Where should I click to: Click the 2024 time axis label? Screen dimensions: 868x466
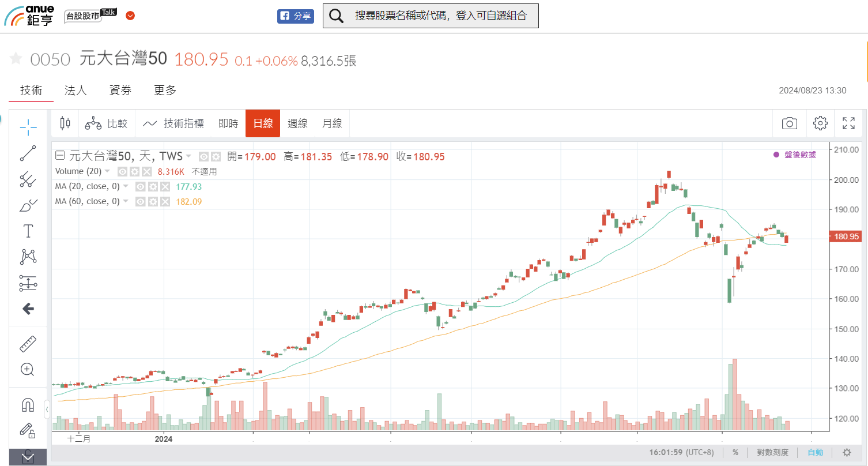coord(165,439)
